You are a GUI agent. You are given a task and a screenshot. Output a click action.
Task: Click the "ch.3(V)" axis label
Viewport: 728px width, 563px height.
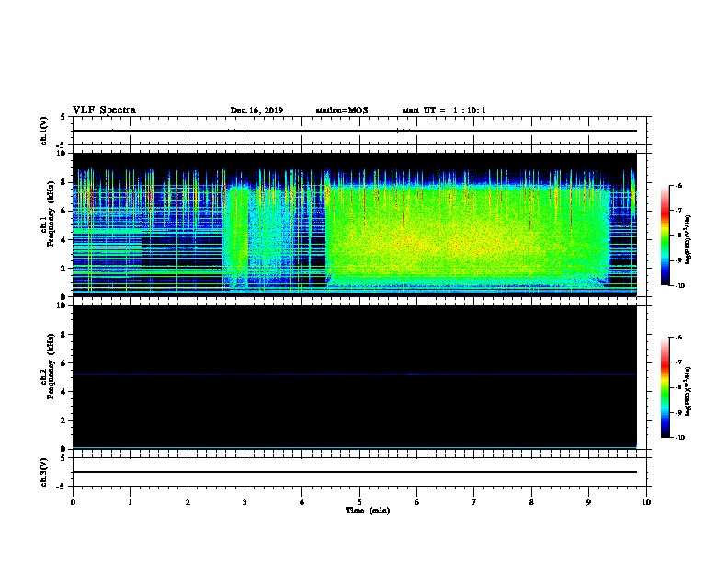pos(44,472)
